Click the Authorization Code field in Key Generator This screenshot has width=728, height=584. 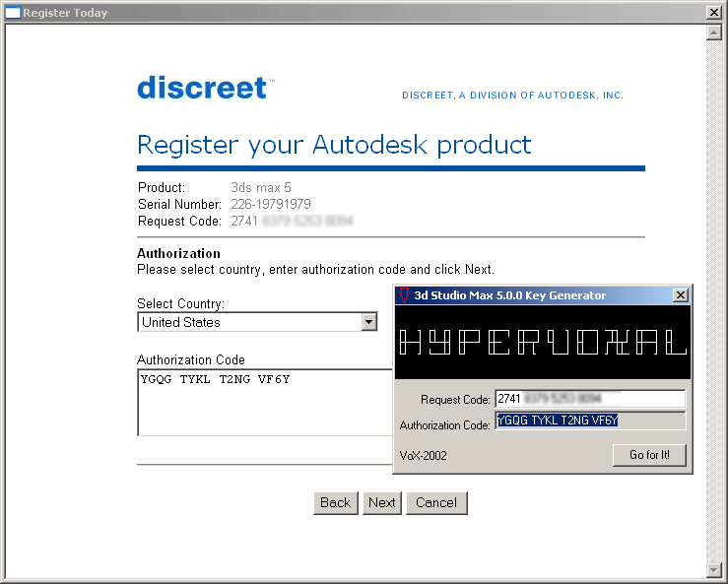pyautogui.click(x=590, y=421)
